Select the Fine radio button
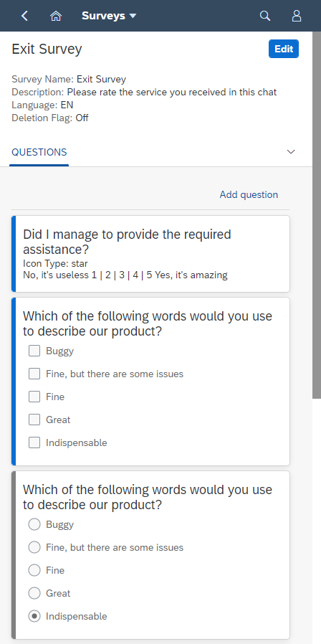This screenshot has height=644, width=321. [x=34, y=570]
